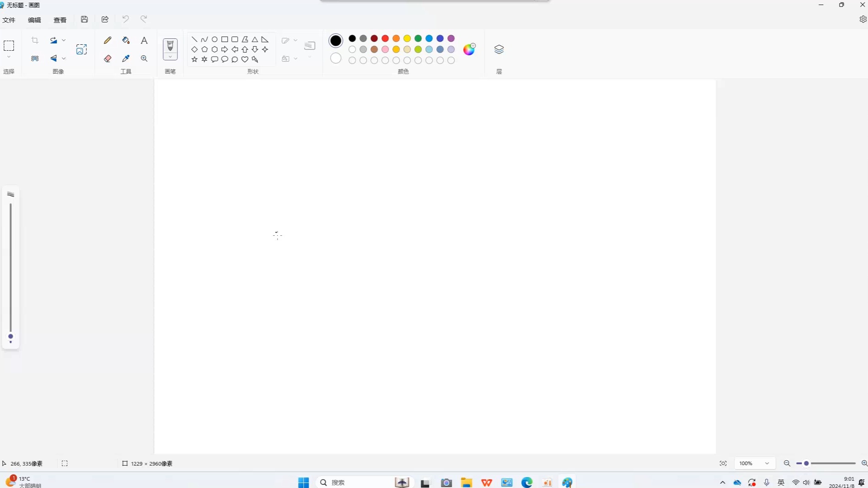
Task: Select the Hexagon shape
Action: click(214, 49)
